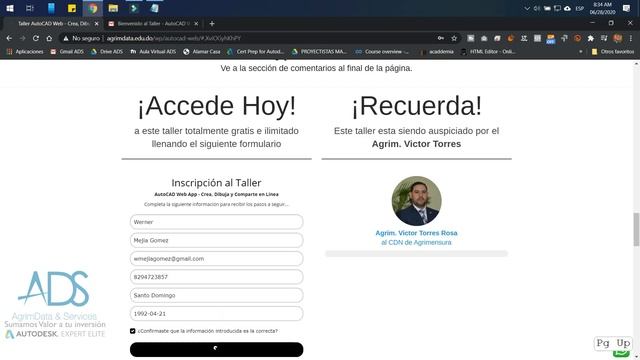
Task: Open the HTML Editor bookmark
Action: tap(488, 52)
